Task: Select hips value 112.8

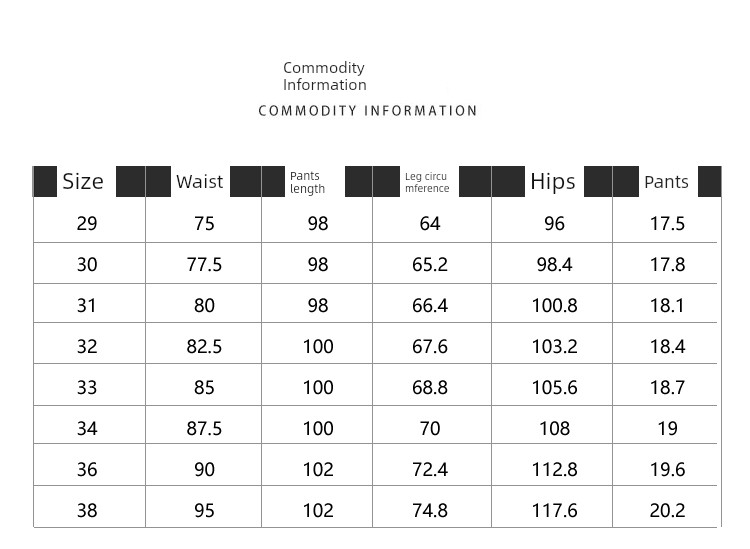Action: click(555, 470)
